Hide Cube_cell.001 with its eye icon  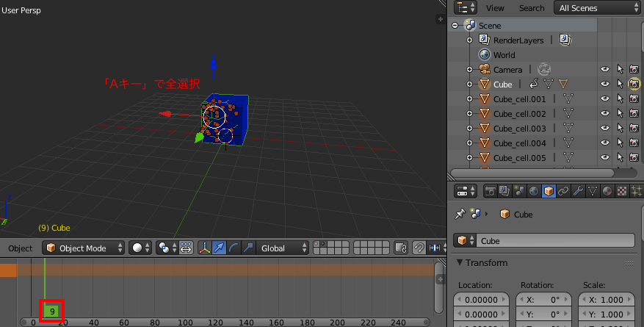(604, 98)
